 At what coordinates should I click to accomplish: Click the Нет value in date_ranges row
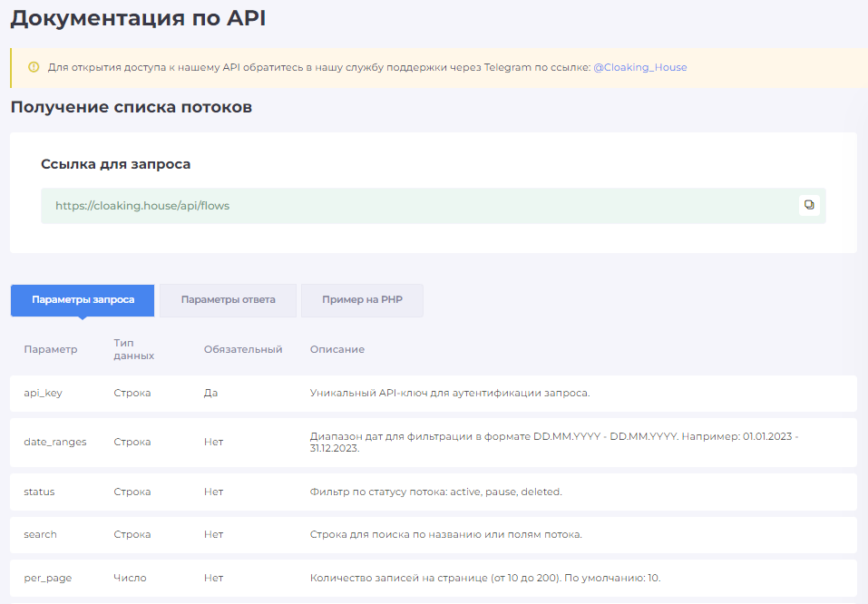214,443
